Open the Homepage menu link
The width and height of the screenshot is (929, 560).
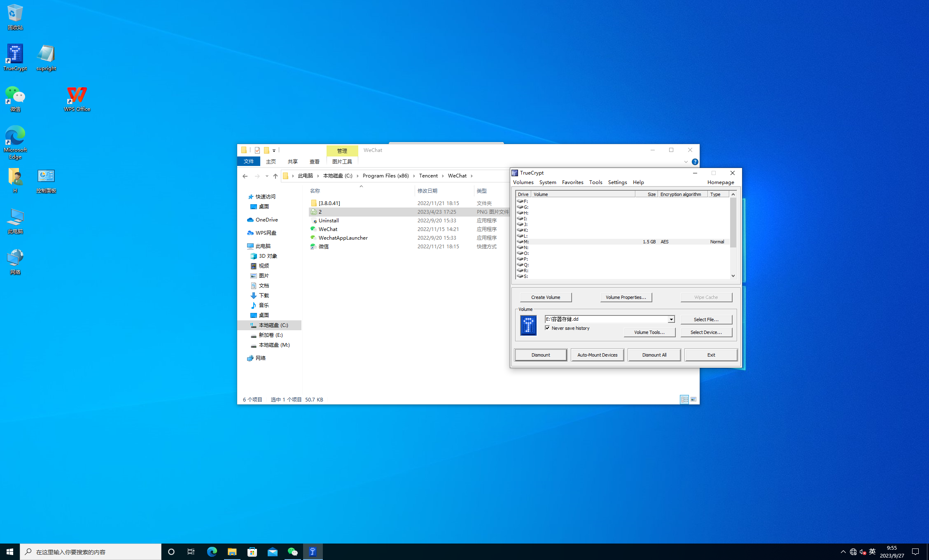tap(721, 182)
